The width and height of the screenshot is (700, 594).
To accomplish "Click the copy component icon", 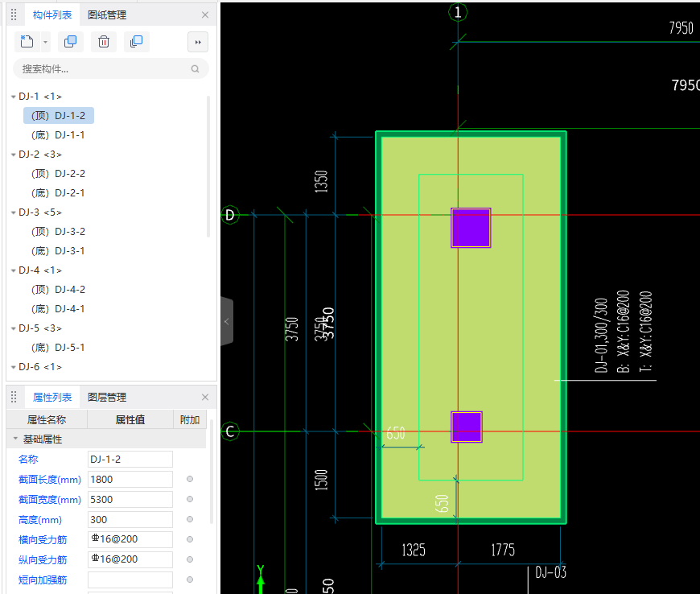I will click(71, 42).
